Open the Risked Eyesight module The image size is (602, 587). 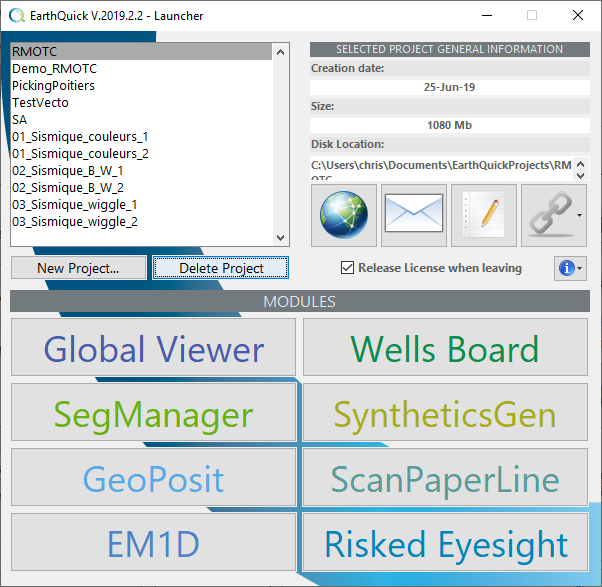click(x=445, y=542)
